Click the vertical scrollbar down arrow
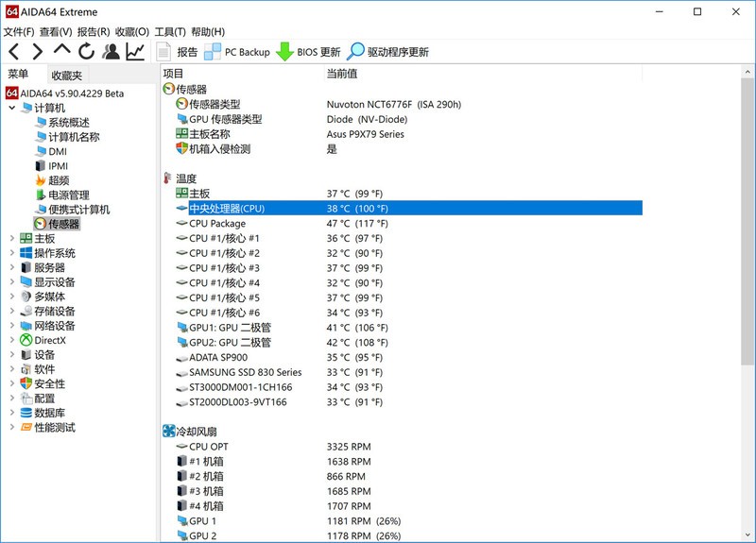 tap(747, 535)
